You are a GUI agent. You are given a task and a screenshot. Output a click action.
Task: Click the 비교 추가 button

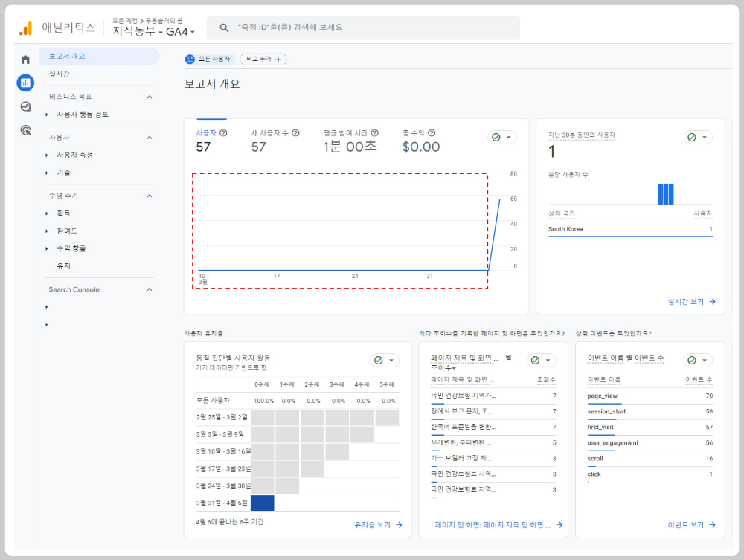click(x=263, y=59)
